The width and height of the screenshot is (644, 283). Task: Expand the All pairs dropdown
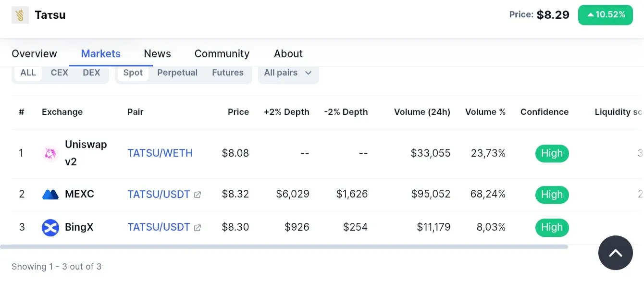[288, 73]
